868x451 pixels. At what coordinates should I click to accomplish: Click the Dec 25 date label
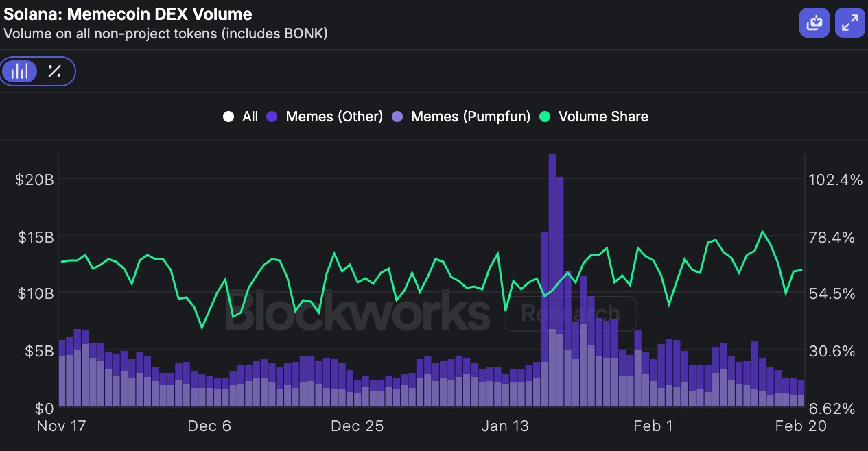click(x=357, y=426)
